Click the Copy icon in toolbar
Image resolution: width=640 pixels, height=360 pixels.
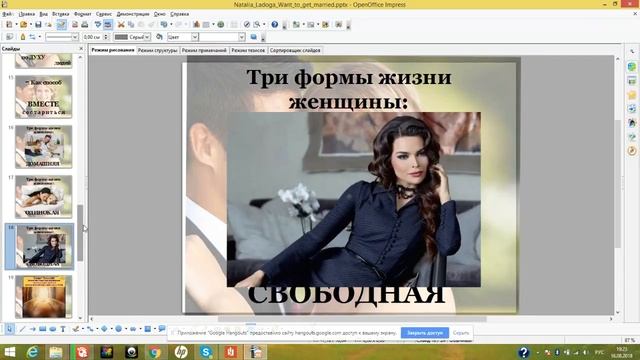pyautogui.click(x=131, y=24)
